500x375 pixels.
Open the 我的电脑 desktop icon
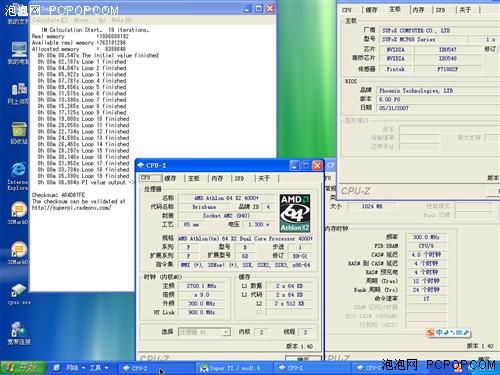[19, 53]
